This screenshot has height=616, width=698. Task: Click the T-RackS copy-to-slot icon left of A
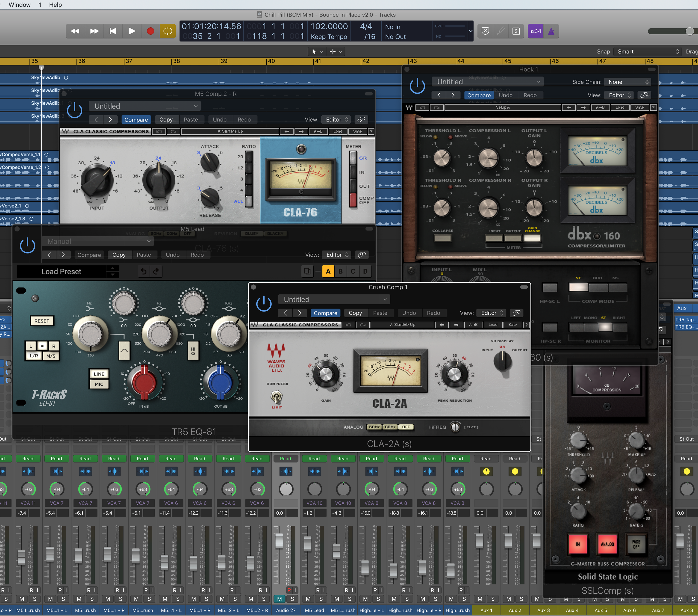tap(307, 272)
